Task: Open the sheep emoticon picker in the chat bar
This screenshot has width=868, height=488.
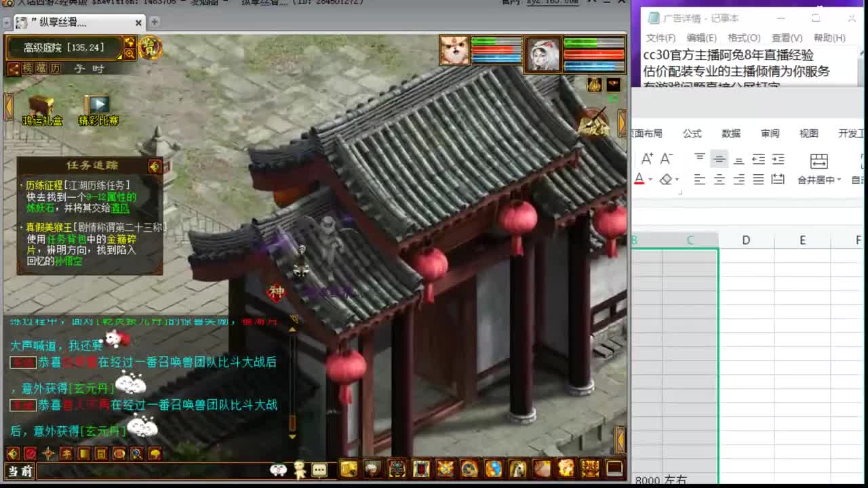Action: coord(278,470)
